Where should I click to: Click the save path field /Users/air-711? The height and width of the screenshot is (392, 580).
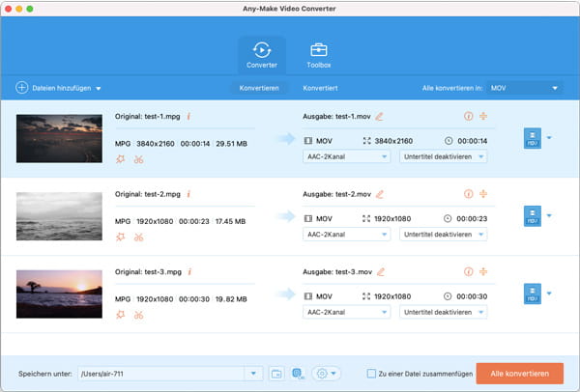point(160,374)
